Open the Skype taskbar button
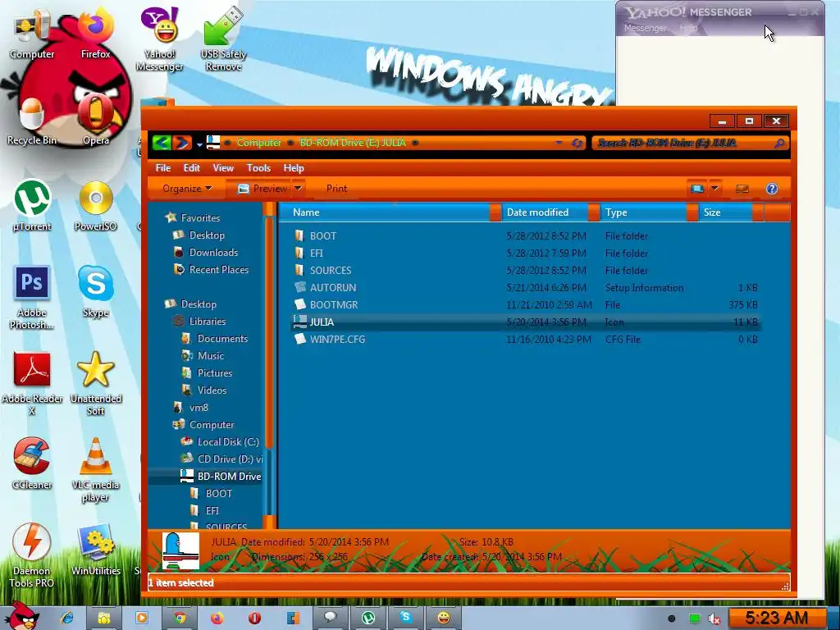 (x=405, y=618)
